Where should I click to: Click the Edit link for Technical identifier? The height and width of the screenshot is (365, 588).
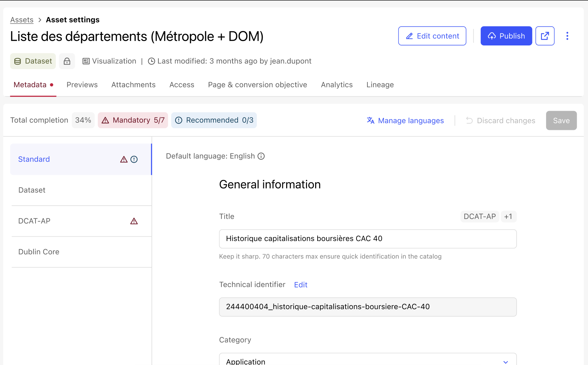[300, 285]
